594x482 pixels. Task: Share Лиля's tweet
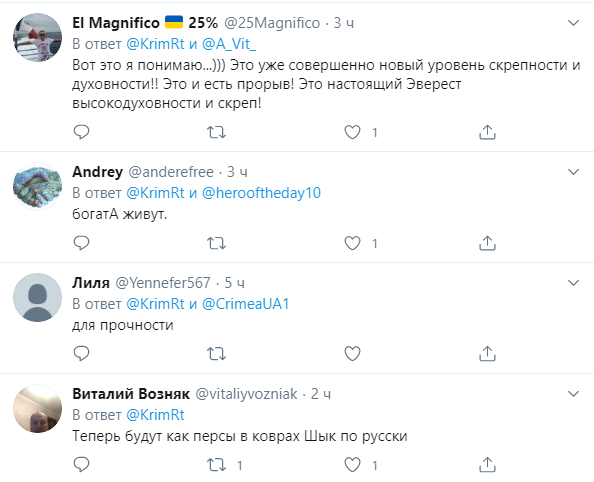[487, 354]
